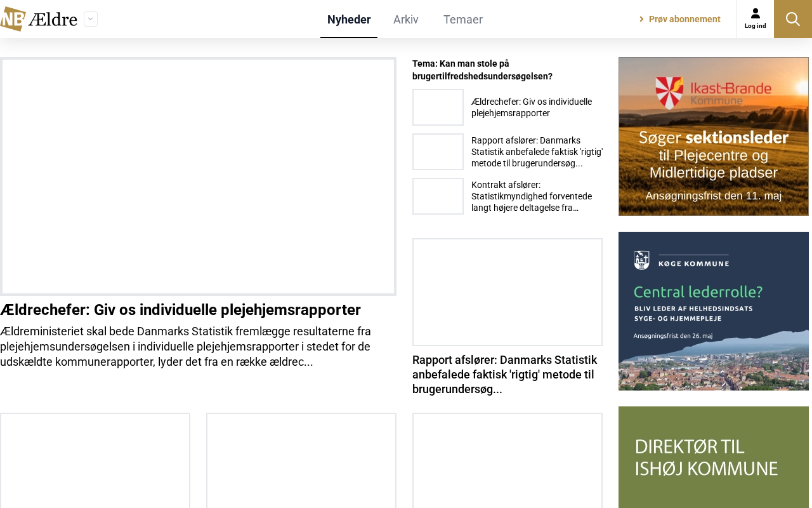Viewport: 812px width, 508px height.
Task: Open theme title about brugertilfredshedsundersøgelsen
Action: click(482, 70)
